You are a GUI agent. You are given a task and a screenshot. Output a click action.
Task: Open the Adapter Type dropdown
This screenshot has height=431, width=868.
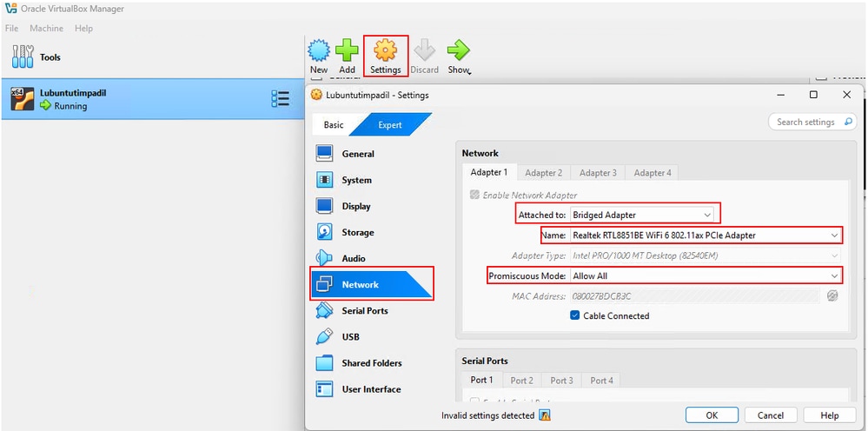pyautogui.click(x=706, y=255)
